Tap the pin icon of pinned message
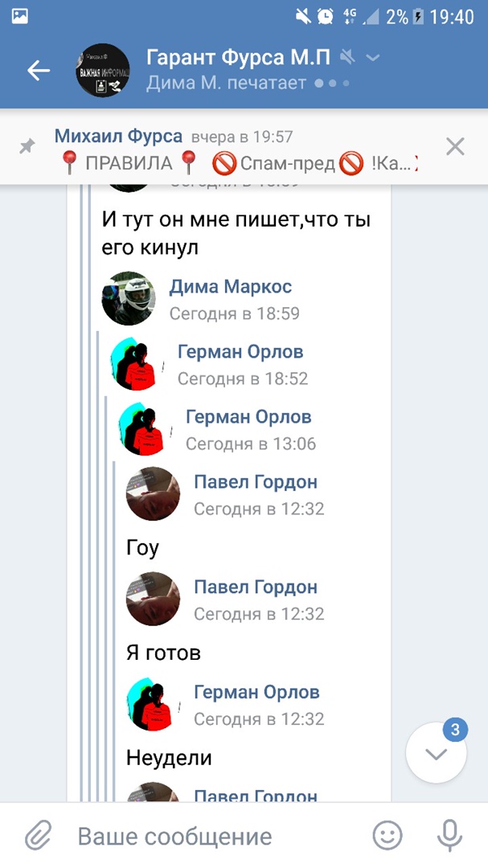 27,147
